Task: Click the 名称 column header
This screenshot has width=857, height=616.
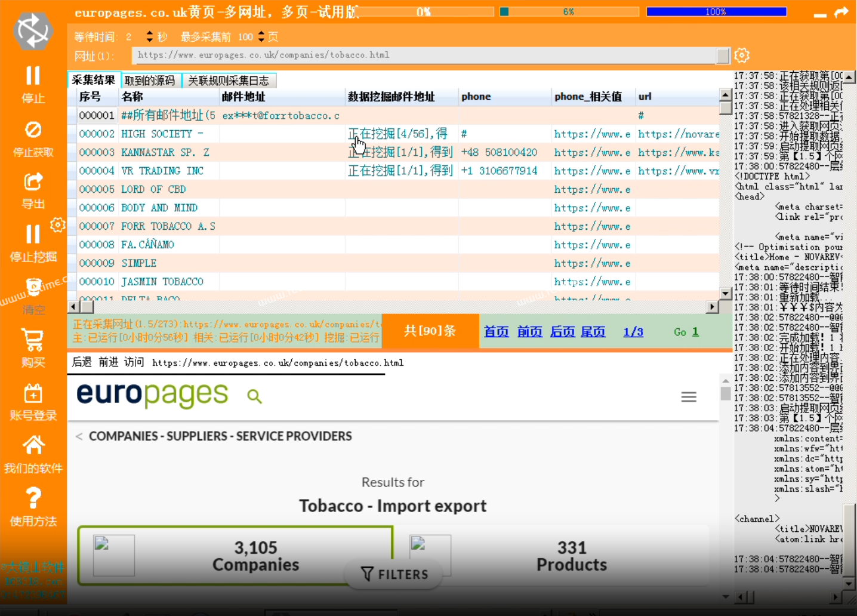Action: tap(169, 97)
